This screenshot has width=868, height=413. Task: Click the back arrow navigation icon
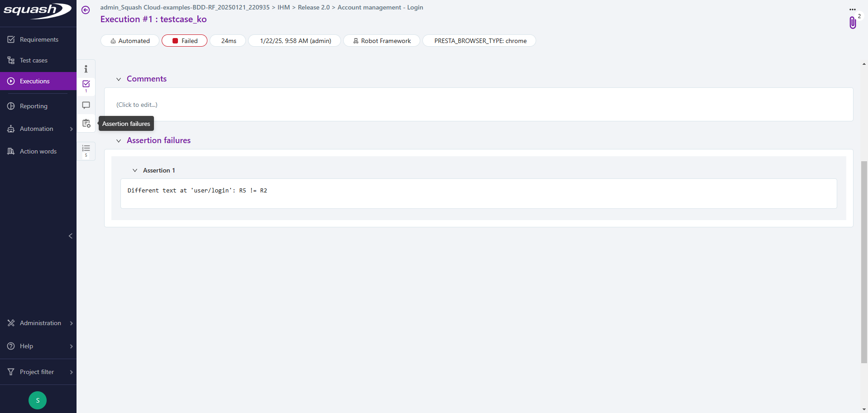tap(86, 10)
